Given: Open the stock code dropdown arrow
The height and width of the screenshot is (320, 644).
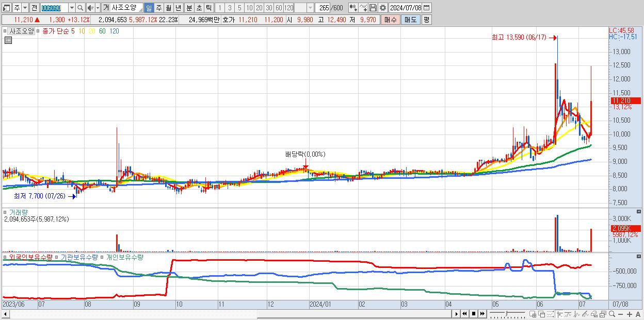Looking at the screenshot, I should coord(72,8).
